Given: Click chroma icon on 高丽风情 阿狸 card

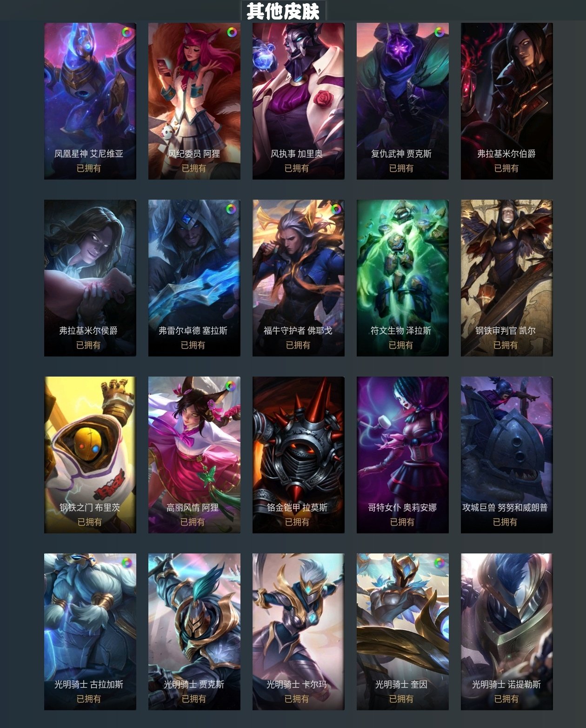Looking at the screenshot, I should pyautogui.click(x=230, y=385).
